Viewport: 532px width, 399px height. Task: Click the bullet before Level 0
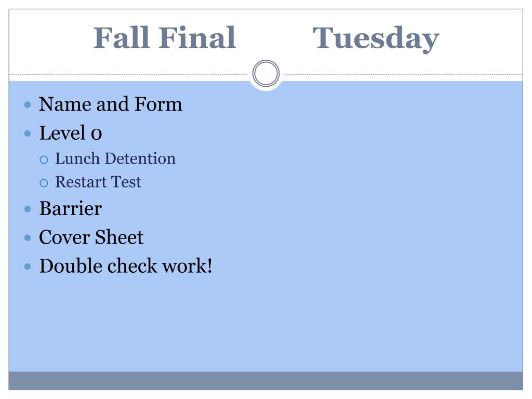[x=28, y=134]
